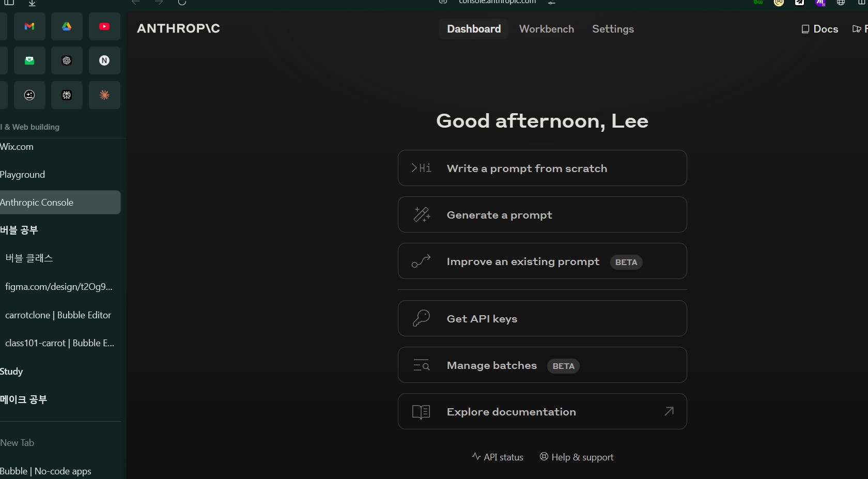Select Improve an existing prompt
Viewport: 868px width, 479px height.
point(542,261)
